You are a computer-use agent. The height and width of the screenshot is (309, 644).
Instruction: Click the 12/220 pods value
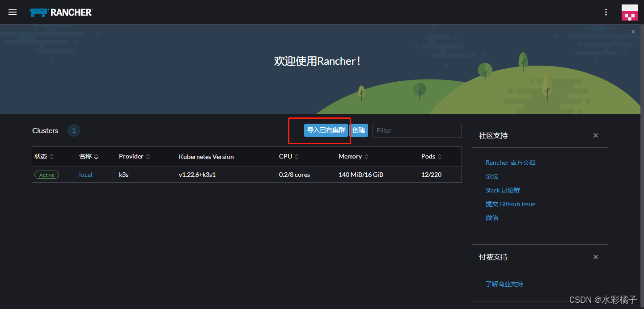coord(431,175)
